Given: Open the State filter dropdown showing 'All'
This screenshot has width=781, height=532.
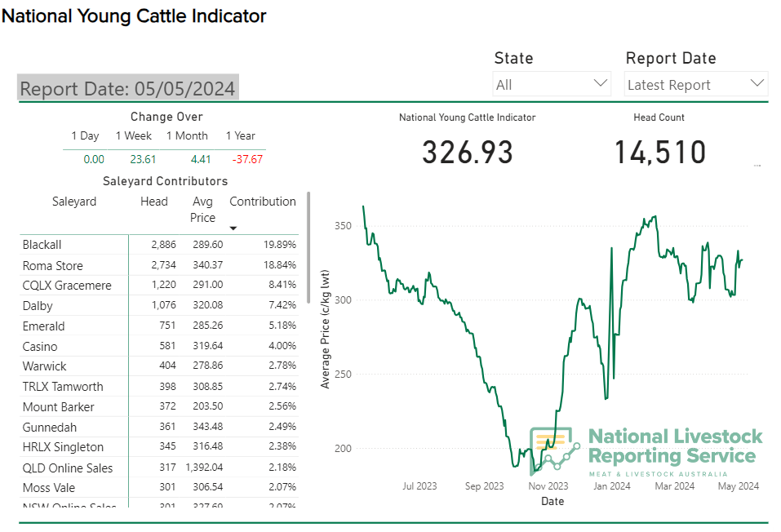Looking at the screenshot, I should (x=552, y=83).
